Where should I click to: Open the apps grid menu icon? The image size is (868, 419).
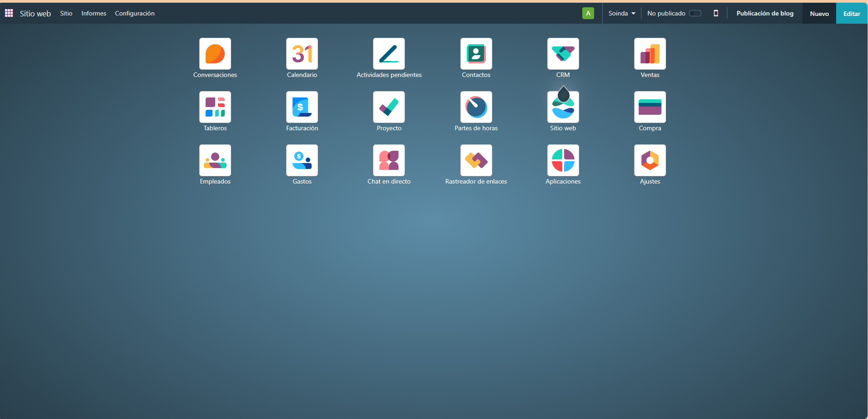pos(9,13)
